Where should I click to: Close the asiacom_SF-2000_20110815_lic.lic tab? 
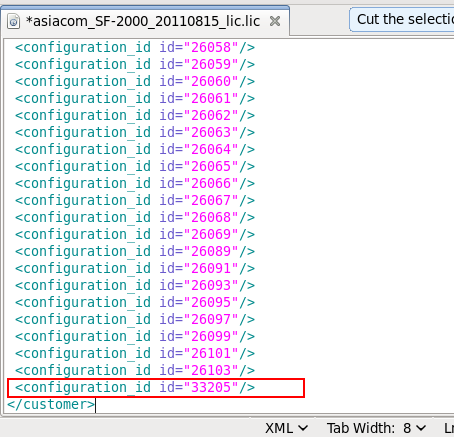[275, 21]
